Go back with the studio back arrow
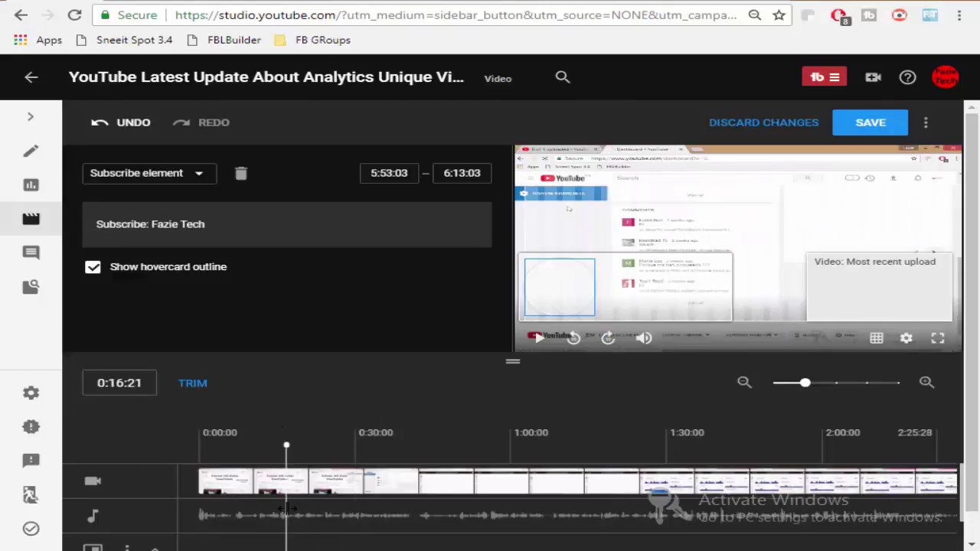This screenshot has width=980, height=551. 31,77
